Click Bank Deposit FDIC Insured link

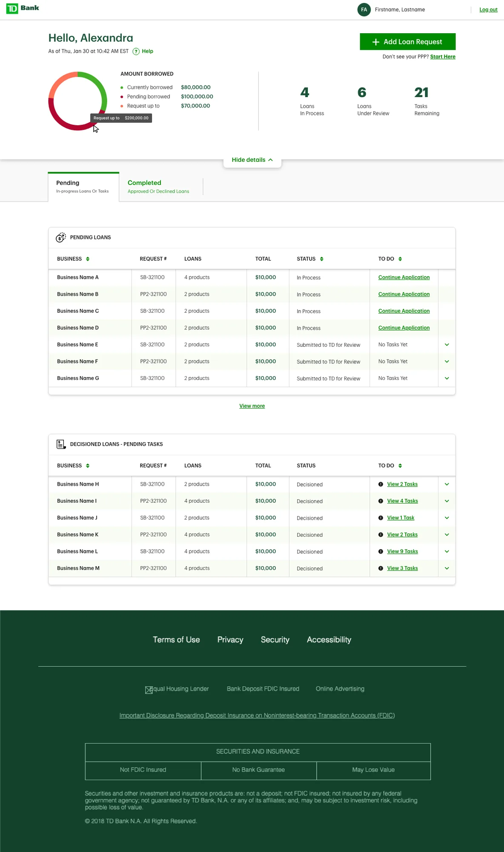click(x=263, y=689)
